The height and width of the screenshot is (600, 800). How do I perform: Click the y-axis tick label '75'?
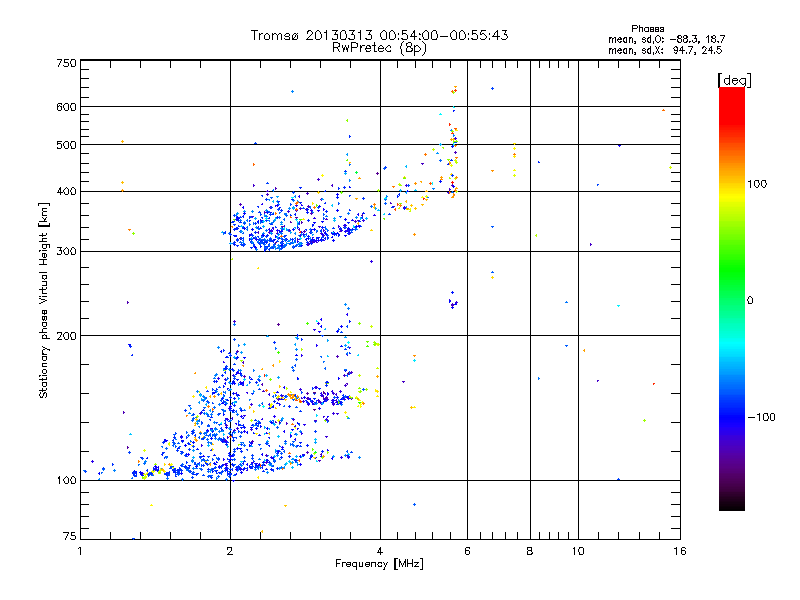tap(70, 536)
